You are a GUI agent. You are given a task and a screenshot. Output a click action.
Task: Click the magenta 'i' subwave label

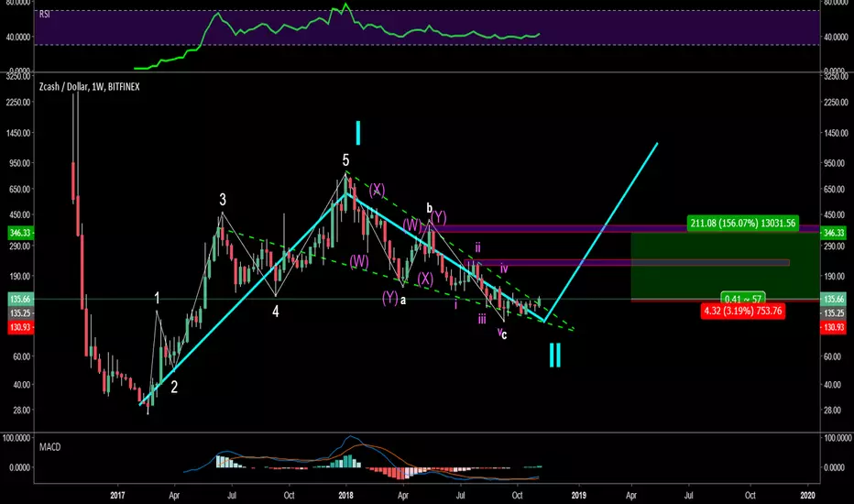pos(456,304)
